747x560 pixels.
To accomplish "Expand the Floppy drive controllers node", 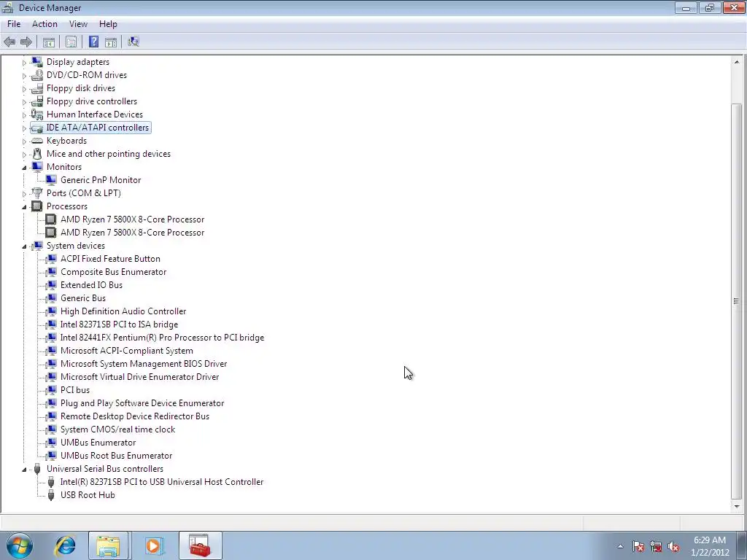I will coord(24,101).
